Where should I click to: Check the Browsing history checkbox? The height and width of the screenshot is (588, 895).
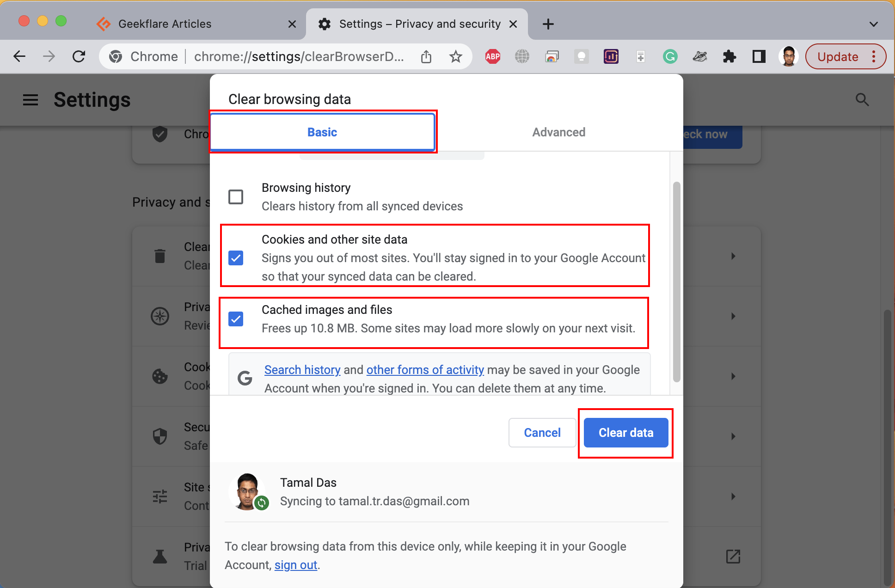236,197
